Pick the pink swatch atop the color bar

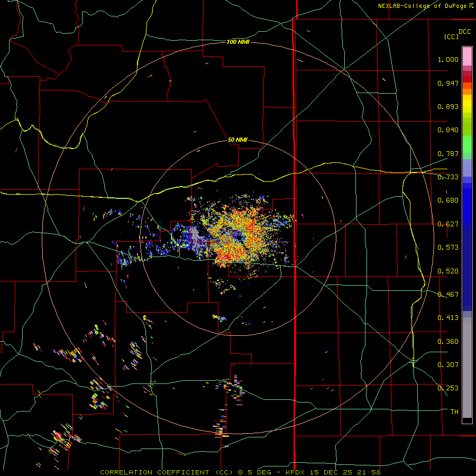pyautogui.click(x=467, y=57)
